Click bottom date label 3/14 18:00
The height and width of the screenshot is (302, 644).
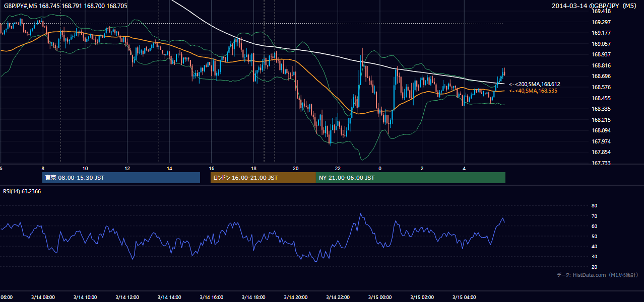[x=253, y=297]
